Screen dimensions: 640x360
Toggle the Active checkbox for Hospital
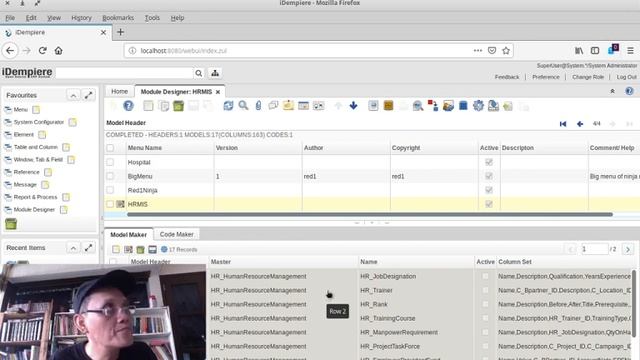click(x=489, y=162)
